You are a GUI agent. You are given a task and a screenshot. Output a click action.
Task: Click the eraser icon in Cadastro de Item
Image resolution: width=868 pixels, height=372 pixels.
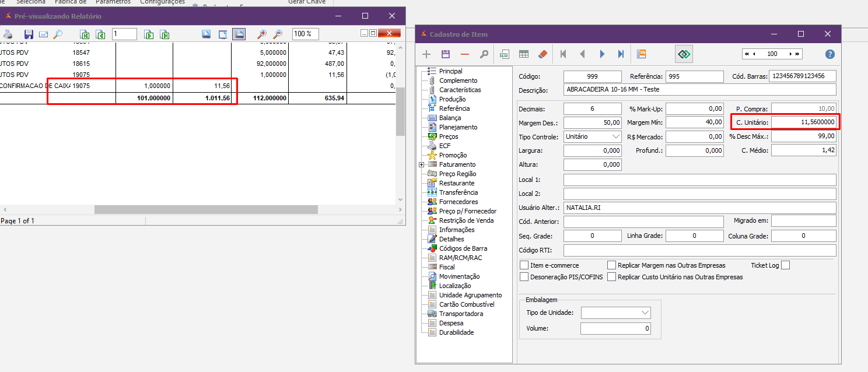coord(542,54)
